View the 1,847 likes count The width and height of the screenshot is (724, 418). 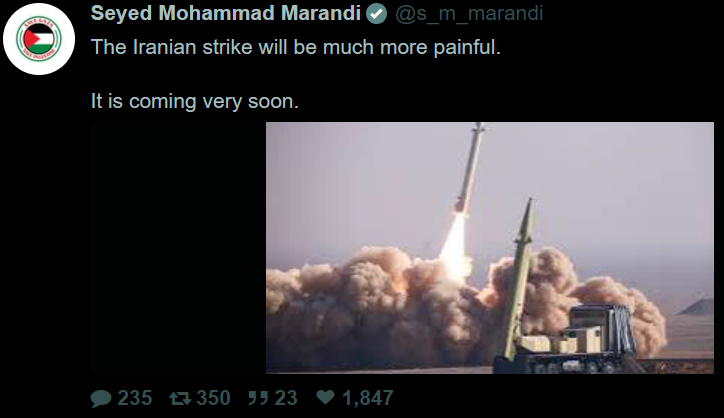[368, 398]
